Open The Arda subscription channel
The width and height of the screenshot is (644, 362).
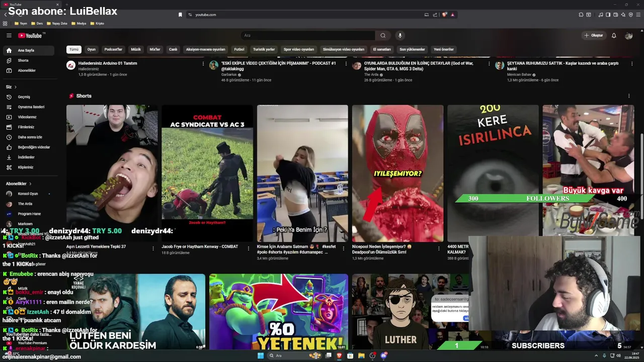click(x=28, y=204)
